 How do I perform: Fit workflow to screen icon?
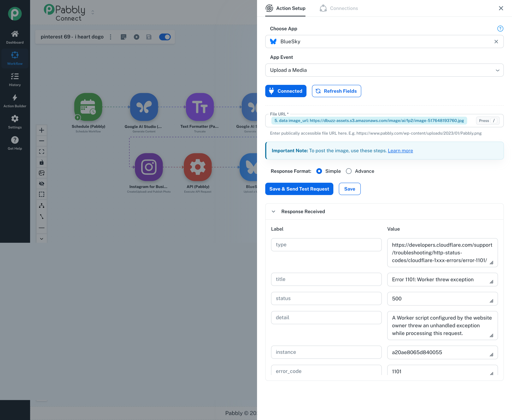pos(42,151)
